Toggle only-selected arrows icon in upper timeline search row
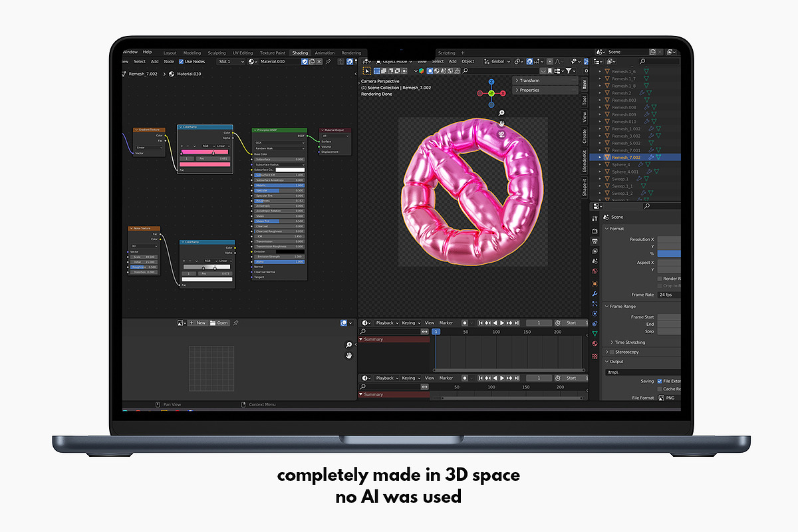 coord(424,332)
